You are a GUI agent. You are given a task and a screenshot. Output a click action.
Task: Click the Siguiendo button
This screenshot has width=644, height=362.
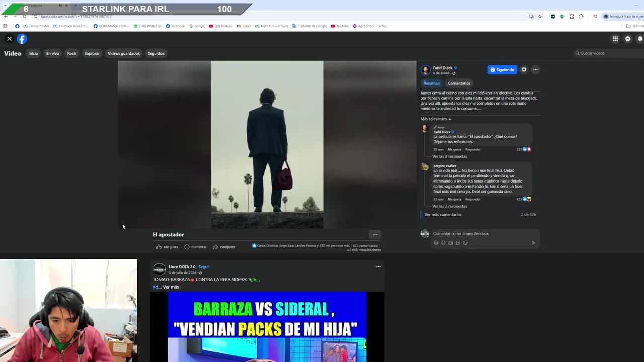(502, 70)
